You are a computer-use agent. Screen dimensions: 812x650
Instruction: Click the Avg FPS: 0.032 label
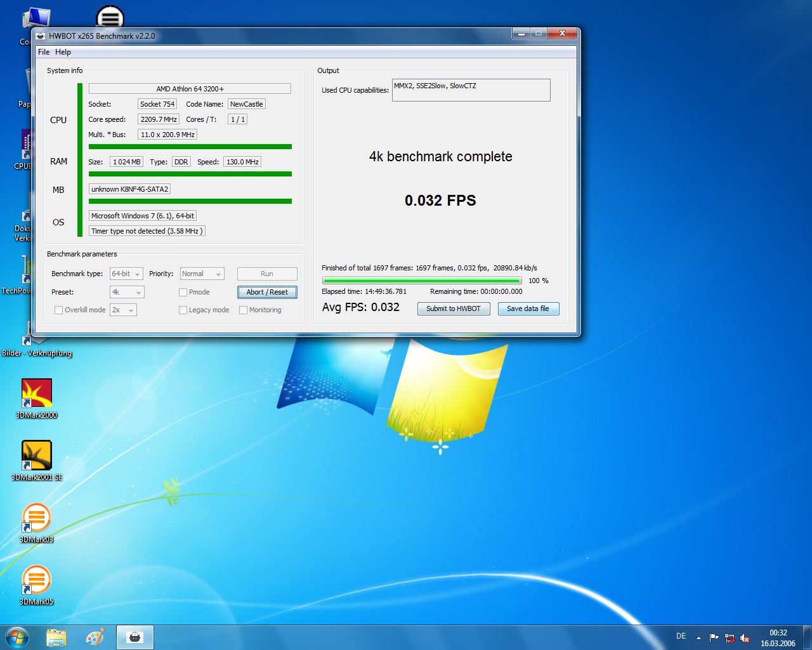(x=361, y=307)
